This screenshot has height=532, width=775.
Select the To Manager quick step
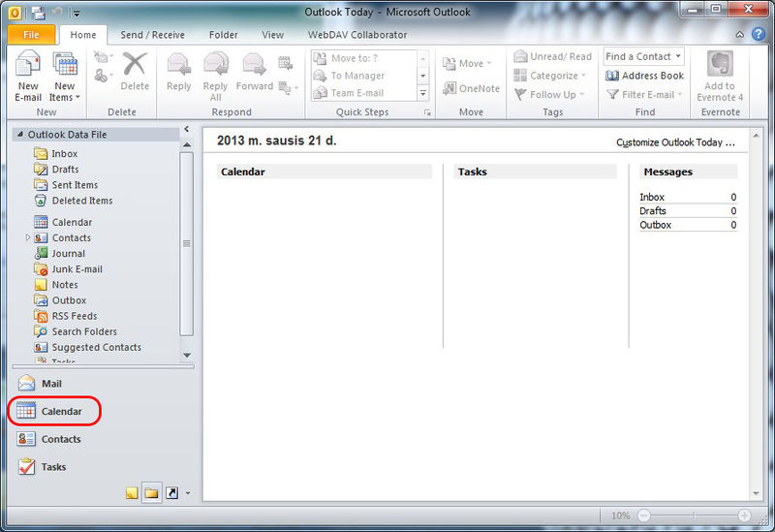pos(365,76)
